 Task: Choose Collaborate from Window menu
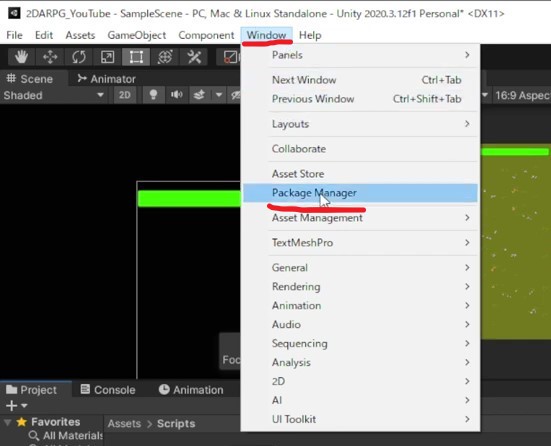click(x=360, y=149)
